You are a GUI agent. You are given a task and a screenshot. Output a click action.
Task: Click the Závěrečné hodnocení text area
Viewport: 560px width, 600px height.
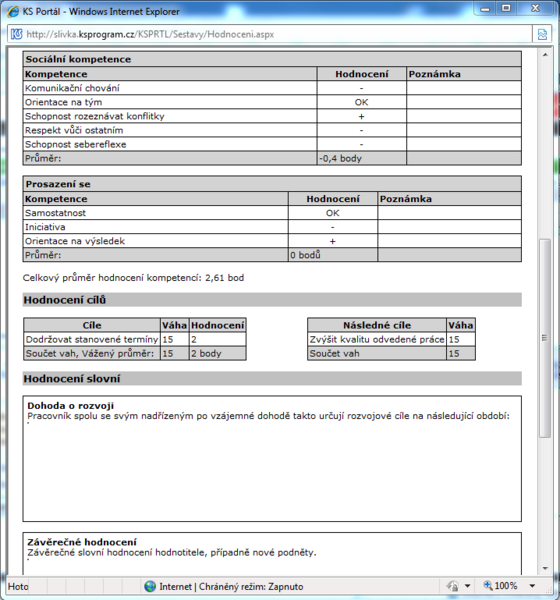(x=272, y=553)
